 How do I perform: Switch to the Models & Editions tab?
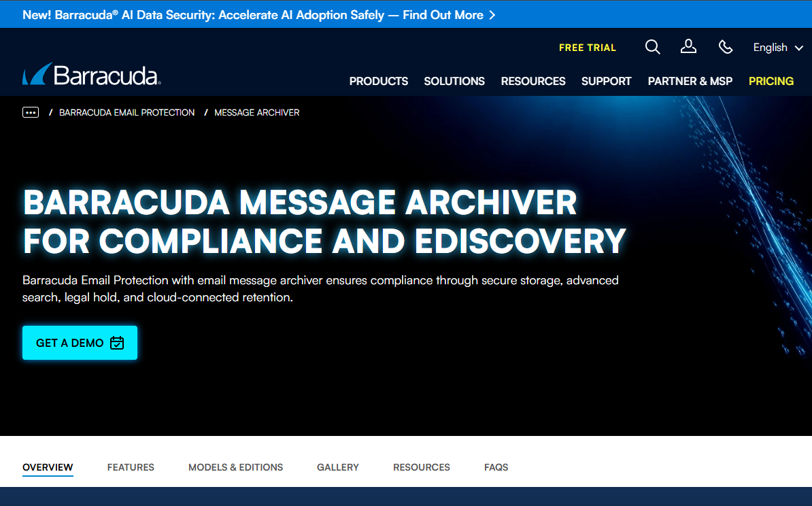[235, 467]
